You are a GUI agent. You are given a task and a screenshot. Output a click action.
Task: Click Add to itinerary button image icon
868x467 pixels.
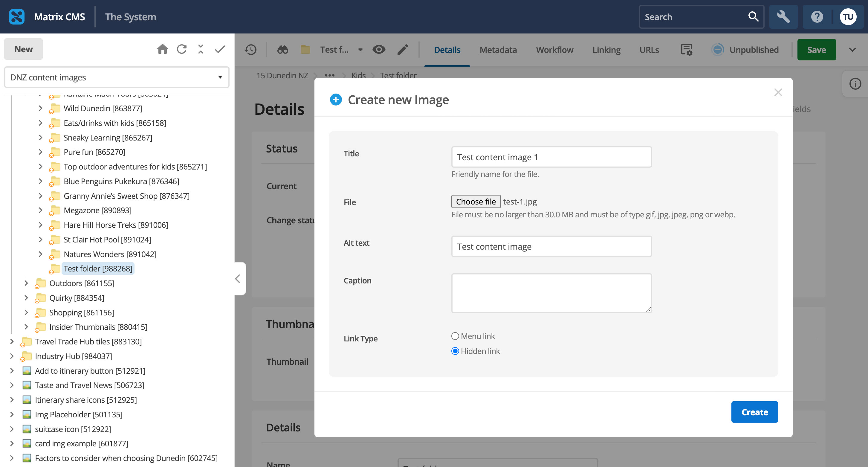[27, 371]
